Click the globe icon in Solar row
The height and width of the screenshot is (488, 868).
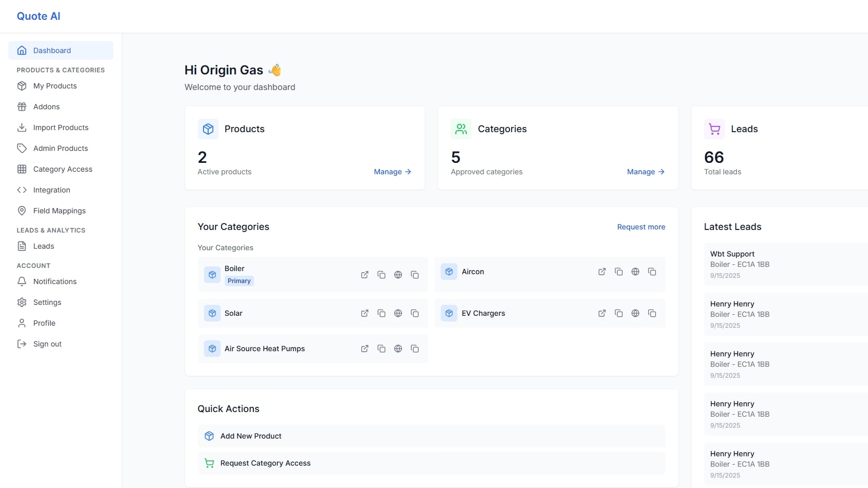398,313
